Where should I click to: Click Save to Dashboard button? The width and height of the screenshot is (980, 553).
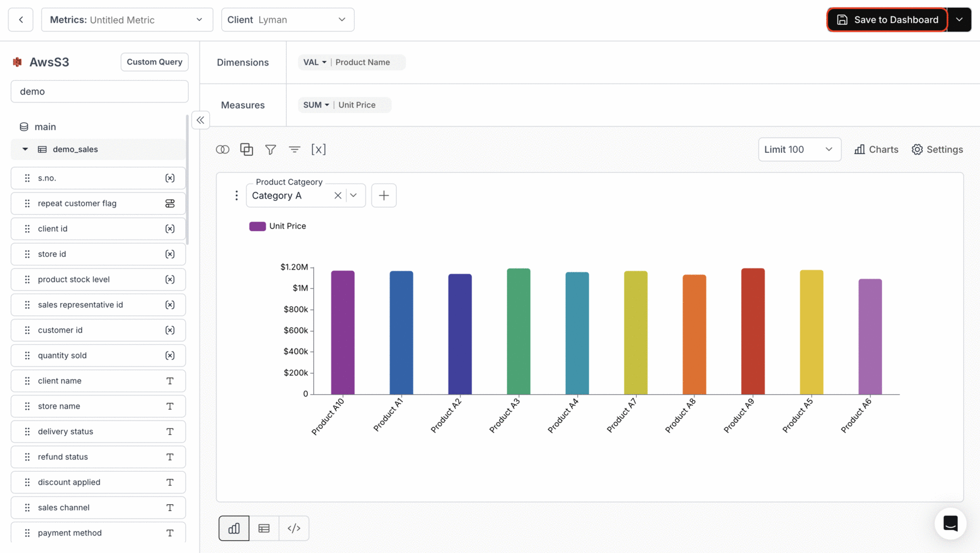887,20
